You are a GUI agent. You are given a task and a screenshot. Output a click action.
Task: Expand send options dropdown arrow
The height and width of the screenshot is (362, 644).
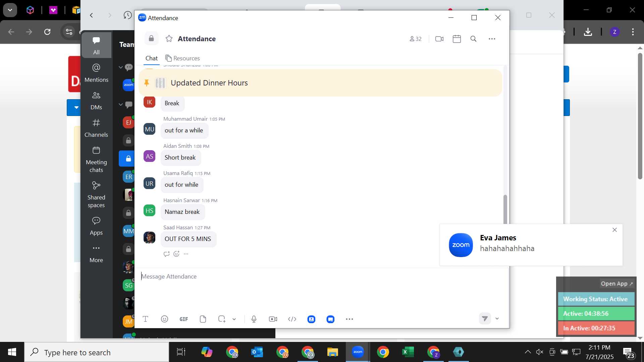[x=497, y=318]
